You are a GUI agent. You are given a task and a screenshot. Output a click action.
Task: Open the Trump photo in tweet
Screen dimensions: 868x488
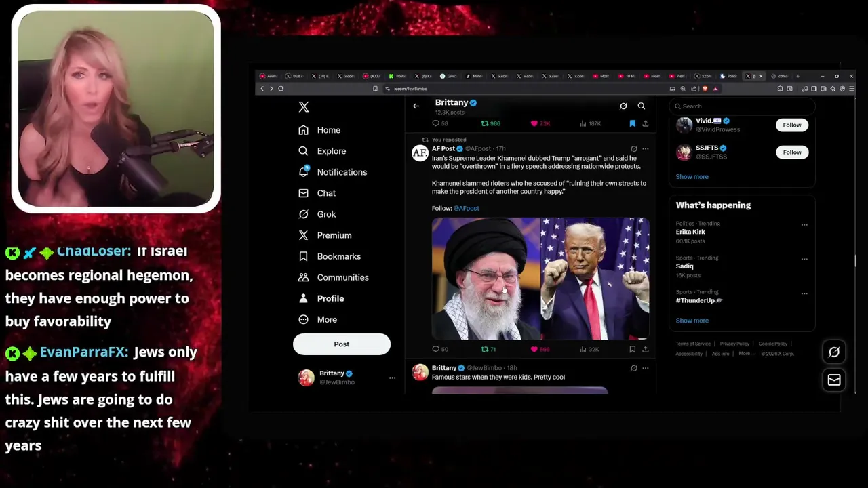coord(595,279)
